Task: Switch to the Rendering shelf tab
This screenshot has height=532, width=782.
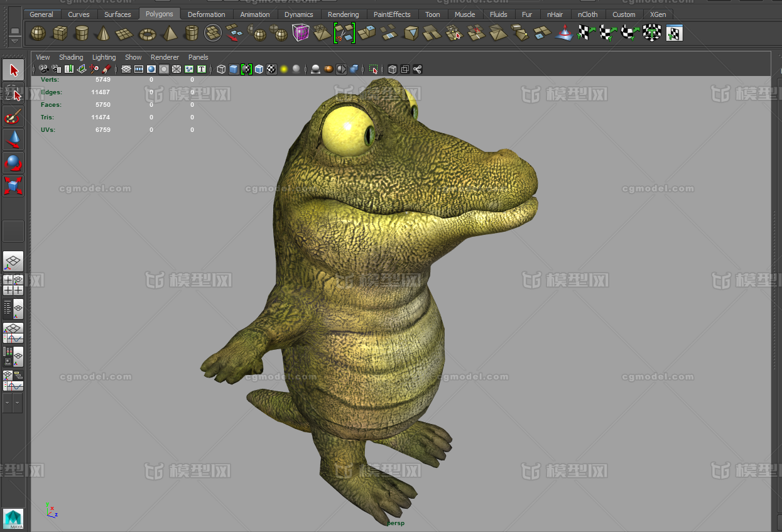Action: click(343, 14)
